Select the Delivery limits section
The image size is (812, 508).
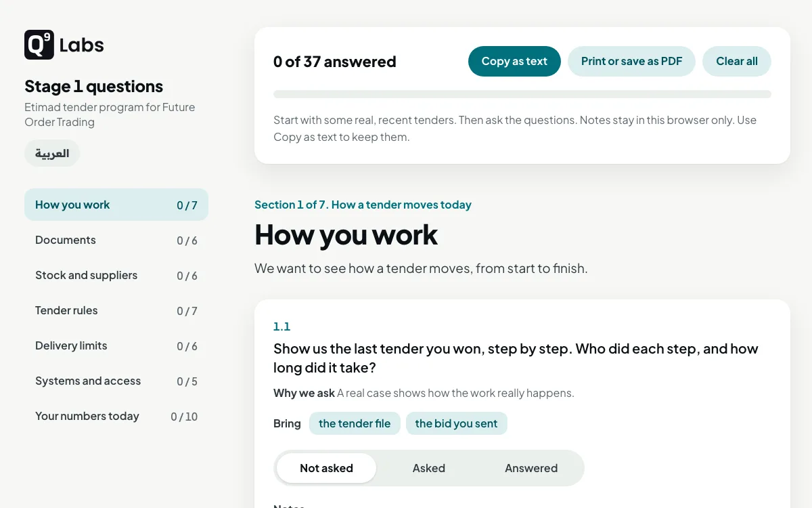pyautogui.click(x=116, y=345)
